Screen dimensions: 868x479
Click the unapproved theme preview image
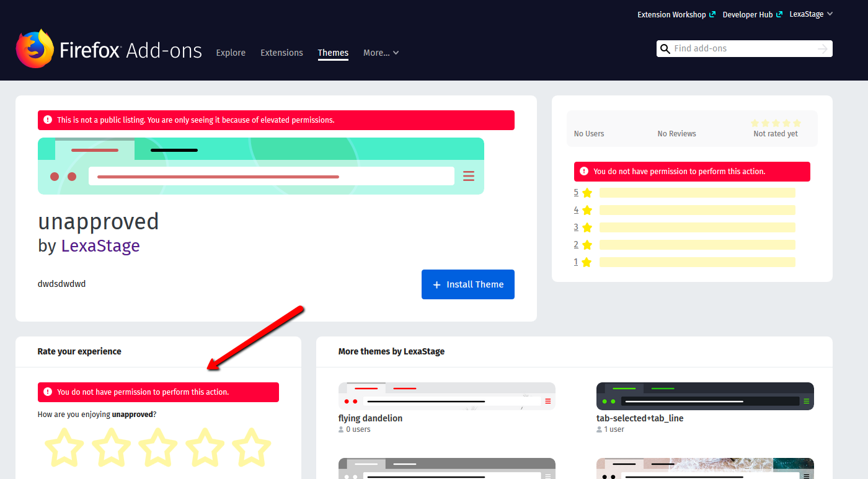pos(261,166)
